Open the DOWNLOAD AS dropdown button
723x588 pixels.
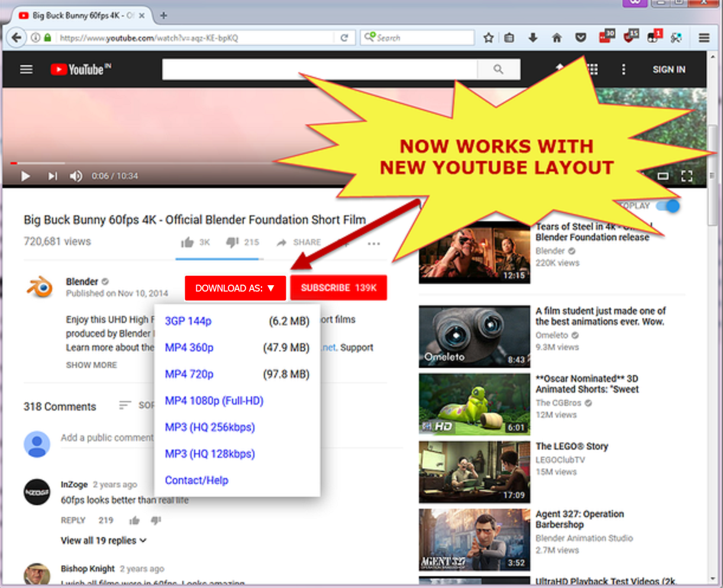[x=235, y=288]
